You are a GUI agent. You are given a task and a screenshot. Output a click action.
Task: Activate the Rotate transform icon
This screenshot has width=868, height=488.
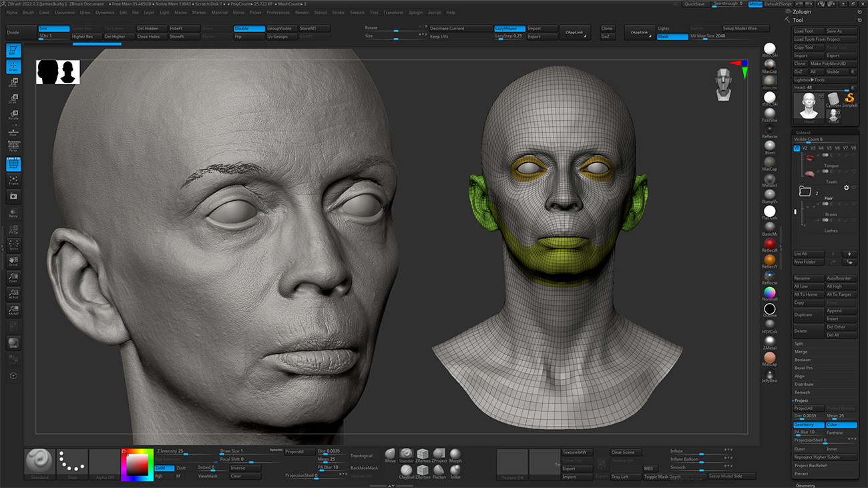13,115
